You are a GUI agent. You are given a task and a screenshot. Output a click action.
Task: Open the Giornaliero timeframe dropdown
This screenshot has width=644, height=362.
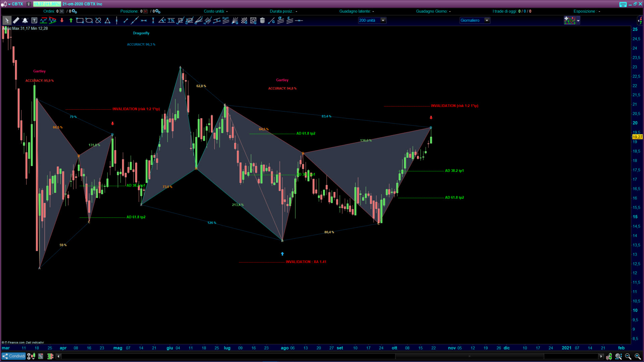(487, 20)
